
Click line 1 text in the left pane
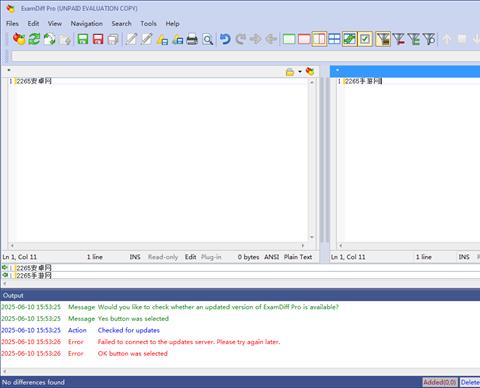click(34, 81)
